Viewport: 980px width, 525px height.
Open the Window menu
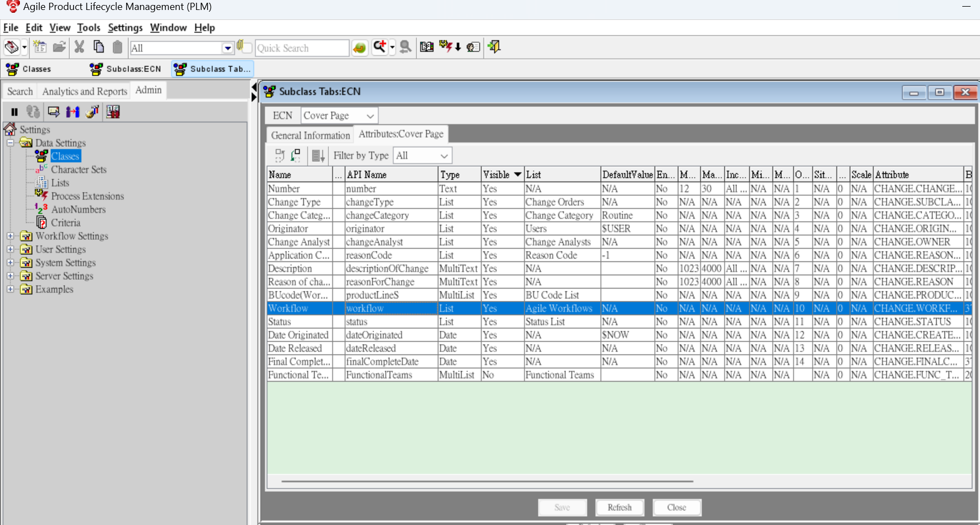click(168, 28)
